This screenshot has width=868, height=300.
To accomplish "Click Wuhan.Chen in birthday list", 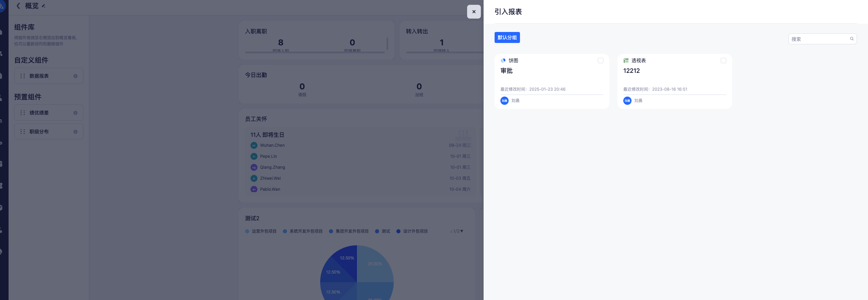I will pos(272,145).
